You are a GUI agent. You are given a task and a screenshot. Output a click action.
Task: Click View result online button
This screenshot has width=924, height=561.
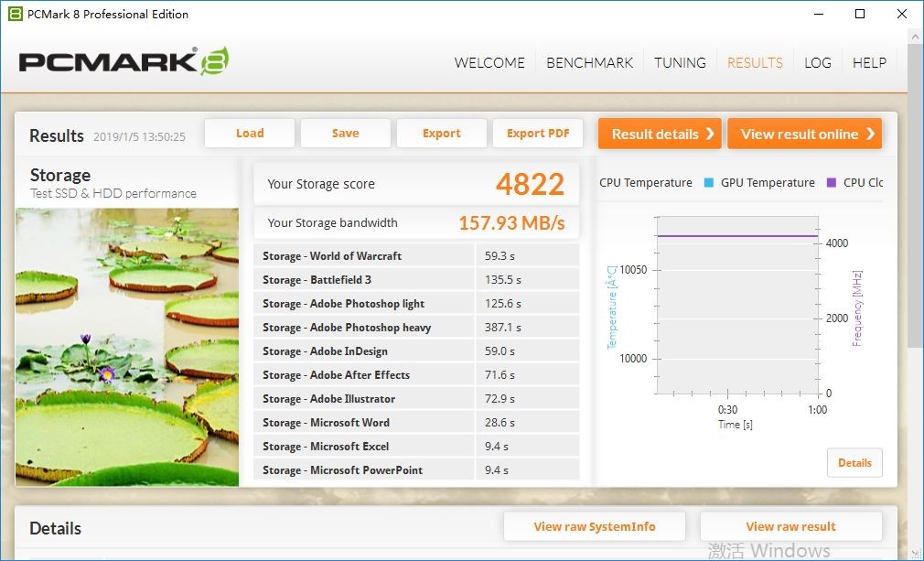[x=804, y=134]
